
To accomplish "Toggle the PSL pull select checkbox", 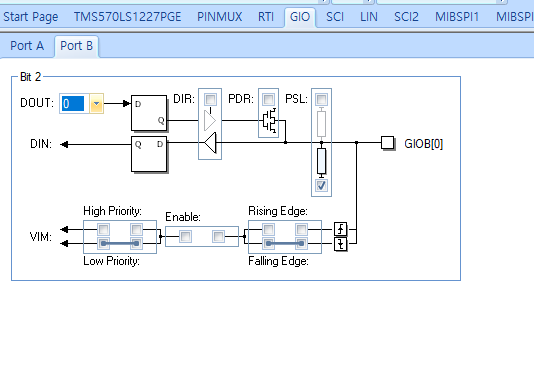I will [321, 99].
